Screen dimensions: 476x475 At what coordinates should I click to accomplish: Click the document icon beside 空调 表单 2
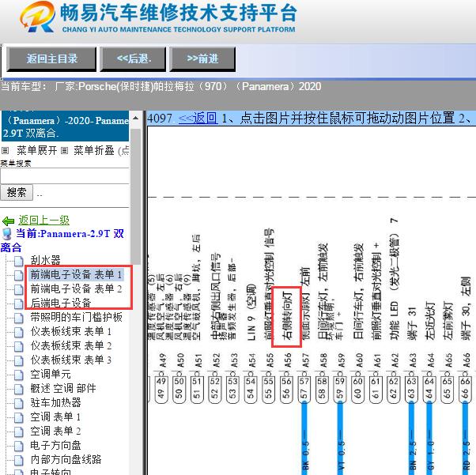pos(18,432)
